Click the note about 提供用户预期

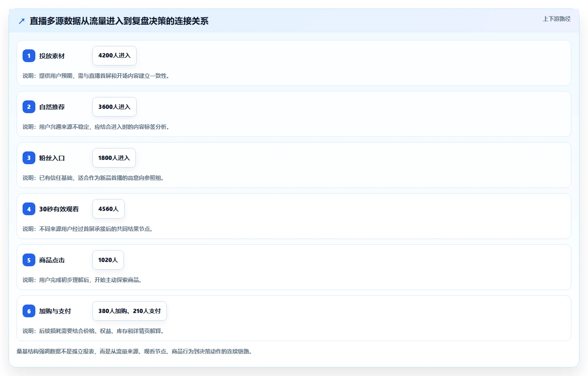[97, 76]
